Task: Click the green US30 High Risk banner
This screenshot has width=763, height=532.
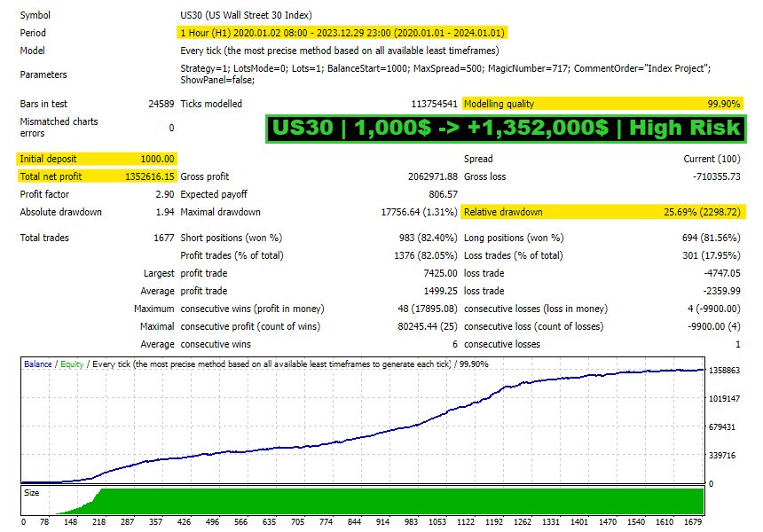Action: [506, 129]
